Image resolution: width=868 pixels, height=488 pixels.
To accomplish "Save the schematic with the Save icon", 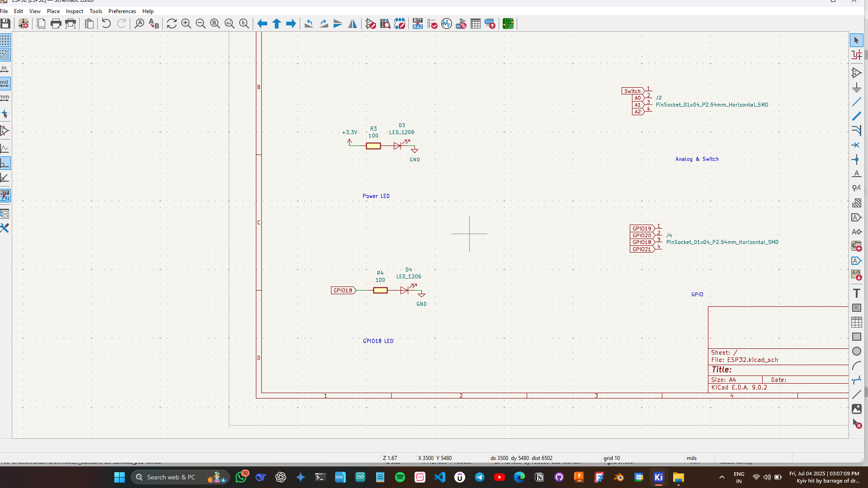I will (x=5, y=23).
